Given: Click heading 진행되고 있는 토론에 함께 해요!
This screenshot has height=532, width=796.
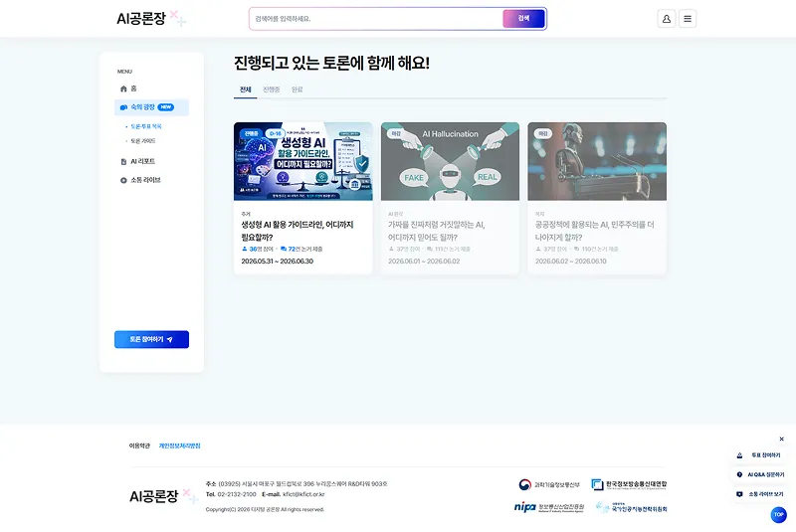Looking at the screenshot, I should pos(331,64).
